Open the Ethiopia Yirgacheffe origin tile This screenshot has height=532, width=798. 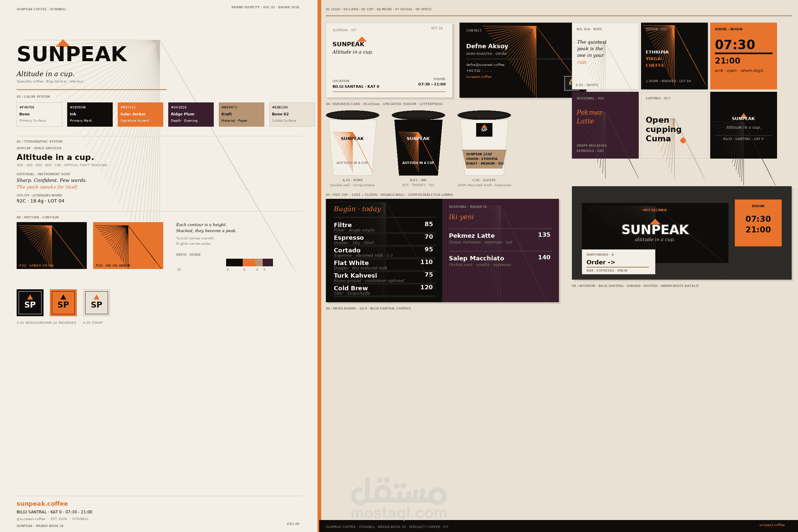(x=675, y=56)
